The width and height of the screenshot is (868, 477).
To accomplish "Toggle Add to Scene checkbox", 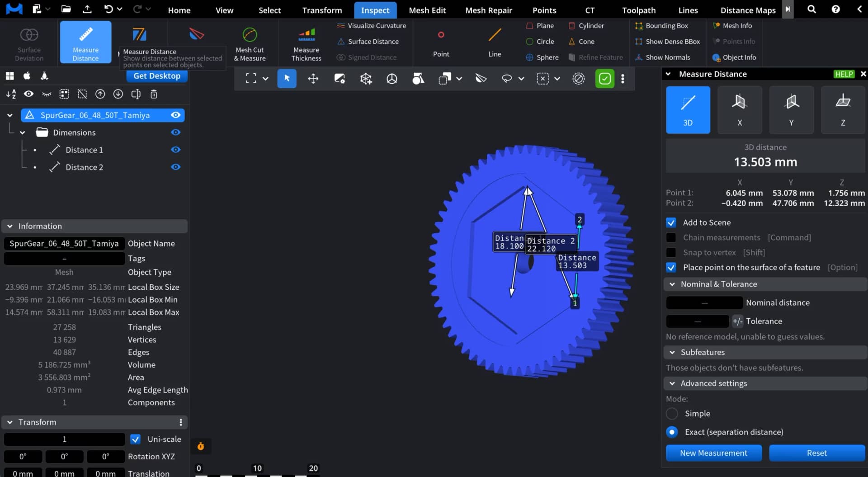I will pos(671,223).
